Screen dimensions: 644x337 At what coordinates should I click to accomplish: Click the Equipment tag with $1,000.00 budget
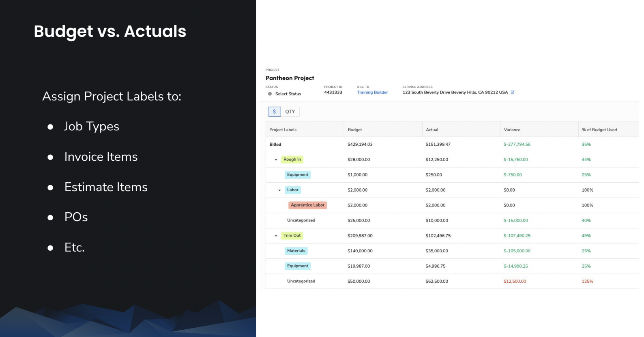coord(298,175)
